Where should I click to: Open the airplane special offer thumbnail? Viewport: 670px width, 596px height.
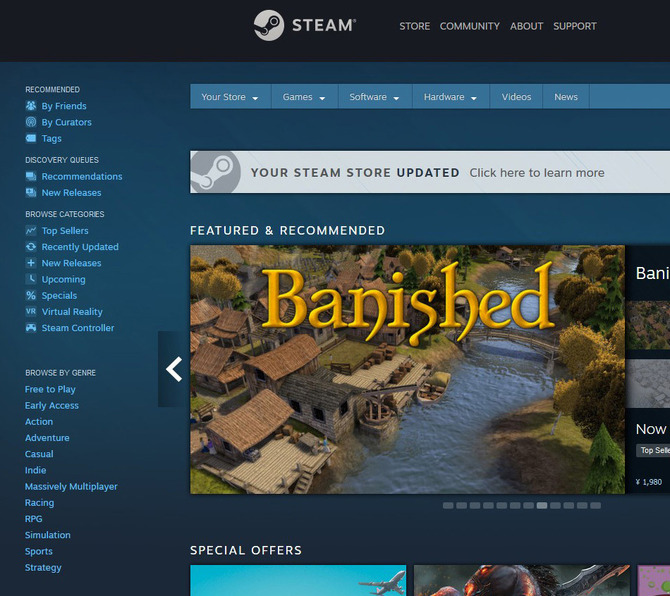coord(298,580)
